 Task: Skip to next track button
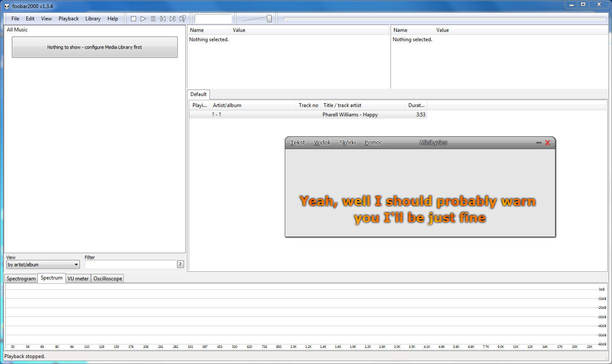(x=173, y=19)
